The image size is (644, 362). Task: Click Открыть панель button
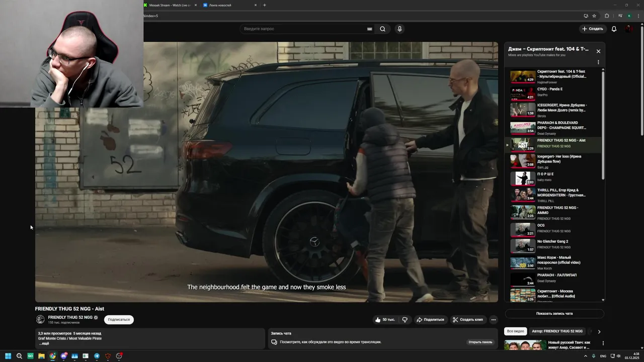(x=480, y=342)
